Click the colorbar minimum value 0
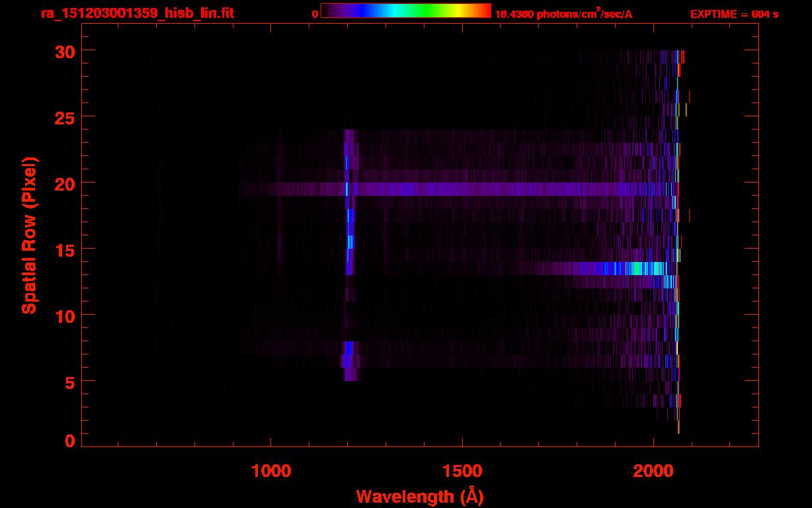 click(x=315, y=15)
